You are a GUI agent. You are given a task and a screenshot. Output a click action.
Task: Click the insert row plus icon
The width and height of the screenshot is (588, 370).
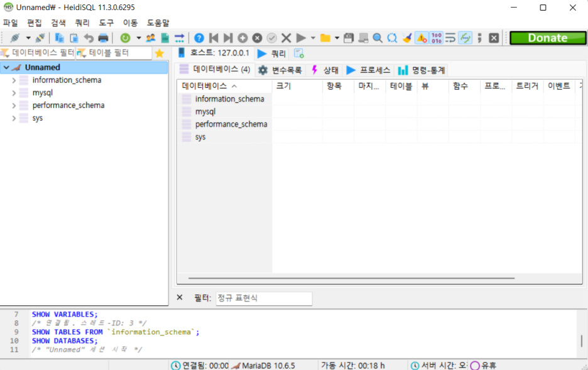[x=242, y=38]
